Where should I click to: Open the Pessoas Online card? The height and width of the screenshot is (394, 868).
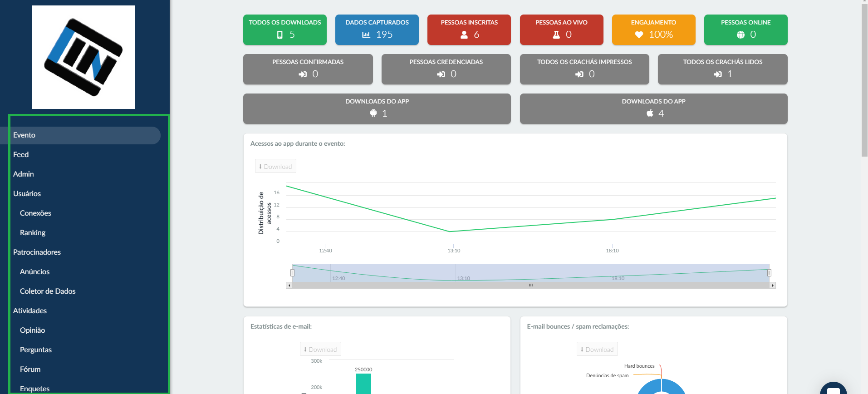746,30
